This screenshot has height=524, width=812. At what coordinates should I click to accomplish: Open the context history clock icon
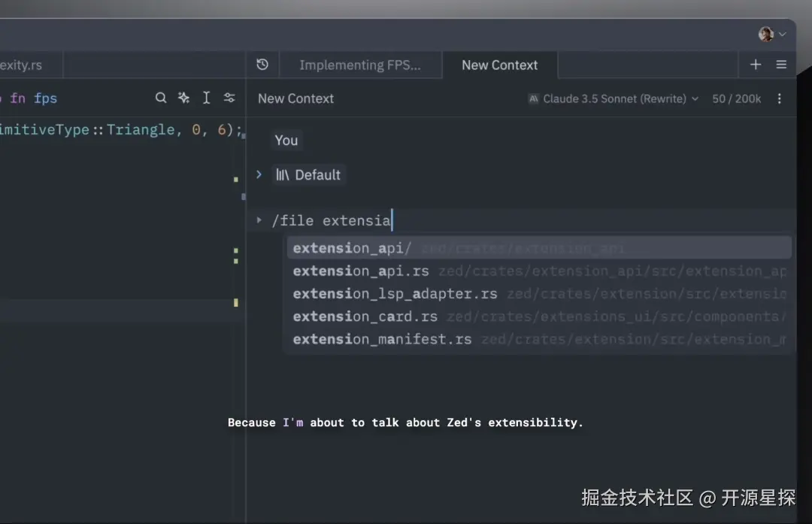[262, 65]
